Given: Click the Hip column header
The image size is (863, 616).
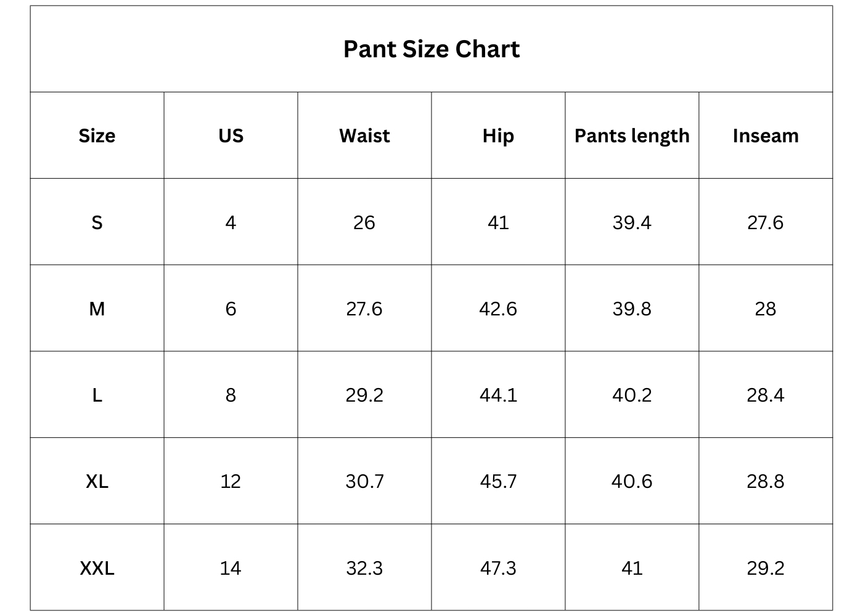Looking at the screenshot, I should (498, 136).
